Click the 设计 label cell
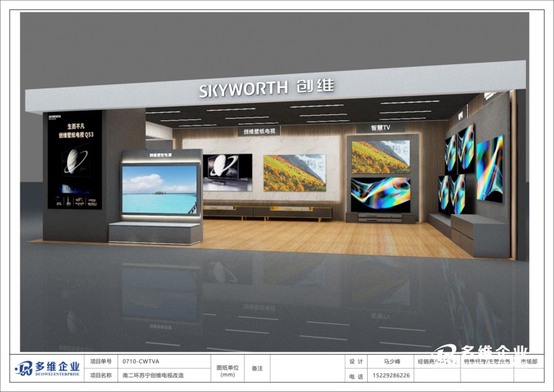The image size is (554, 392). [356, 361]
